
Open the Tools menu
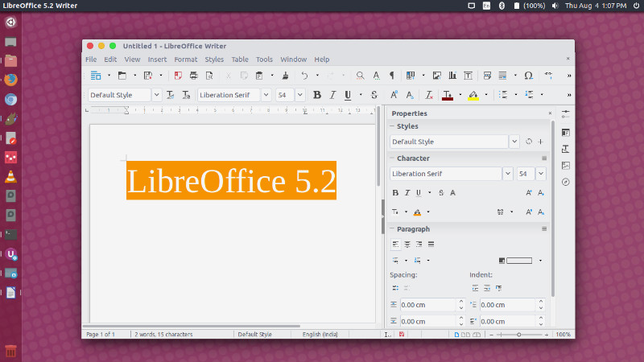[x=264, y=60]
